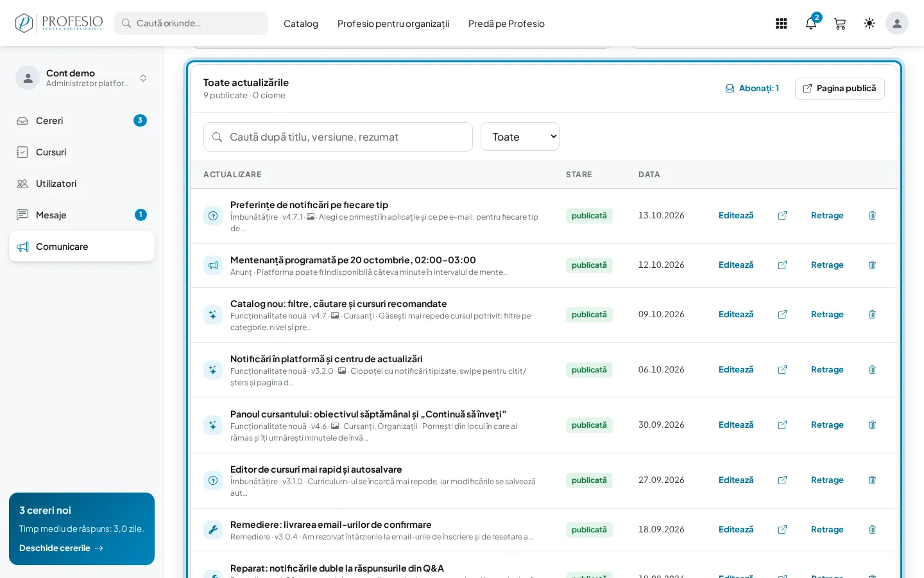Delete 'Preferințe de notificări' trash icon
The height and width of the screenshot is (578, 924).
tap(872, 216)
